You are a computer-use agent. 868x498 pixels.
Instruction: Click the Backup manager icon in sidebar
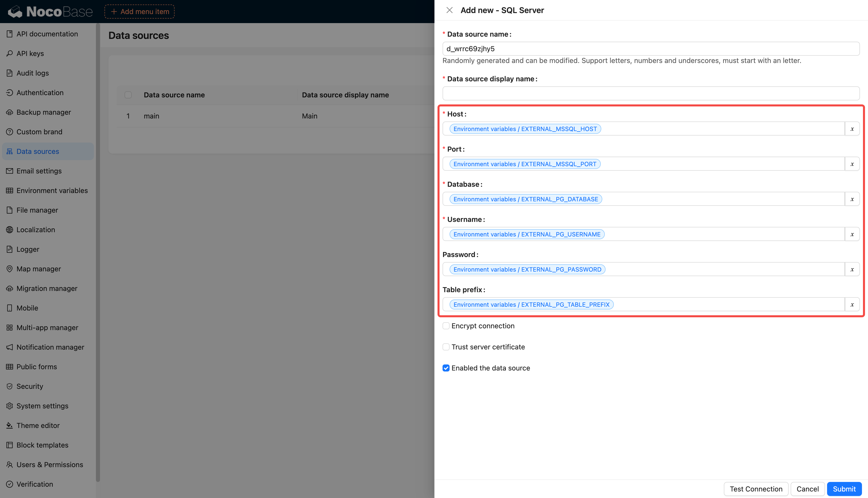pyautogui.click(x=10, y=112)
